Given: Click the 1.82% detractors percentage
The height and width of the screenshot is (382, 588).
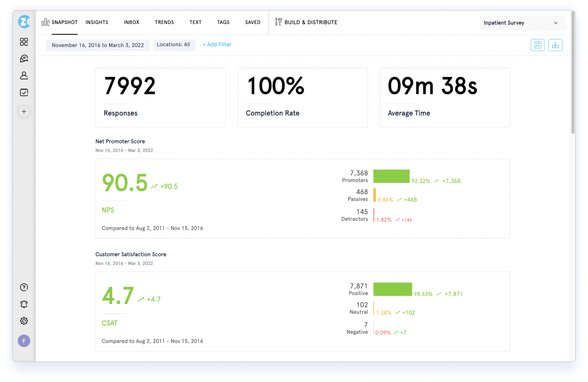Looking at the screenshot, I should pos(384,220).
